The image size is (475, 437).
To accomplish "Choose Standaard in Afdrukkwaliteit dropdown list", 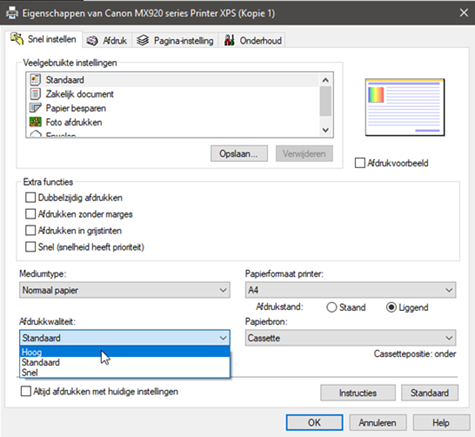I will coord(125,362).
